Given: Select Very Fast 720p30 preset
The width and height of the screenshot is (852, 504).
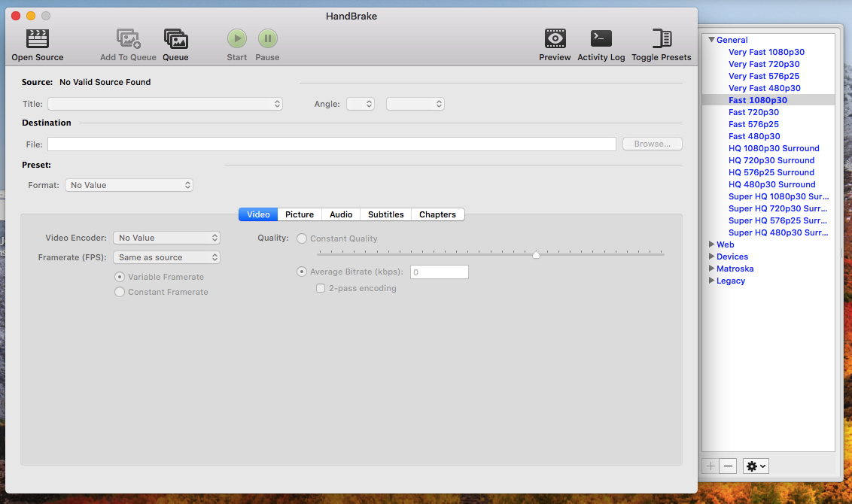Looking at the screenshot, I should 764,64.
